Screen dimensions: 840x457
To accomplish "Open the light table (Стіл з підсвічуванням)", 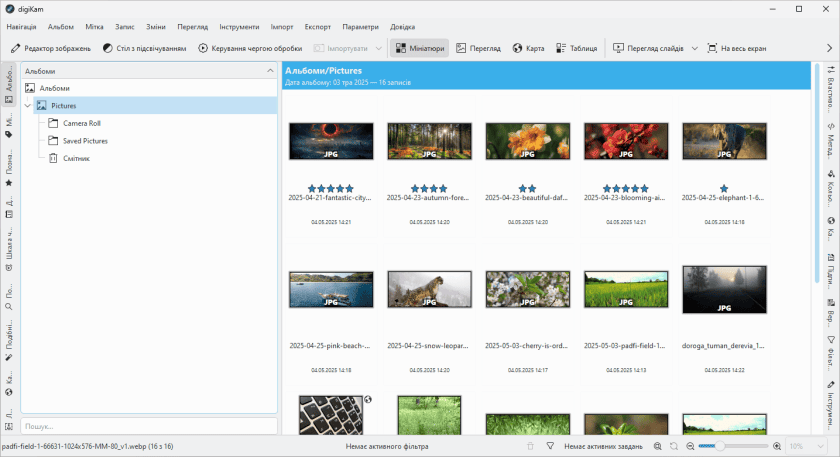I will coord(144,48).
